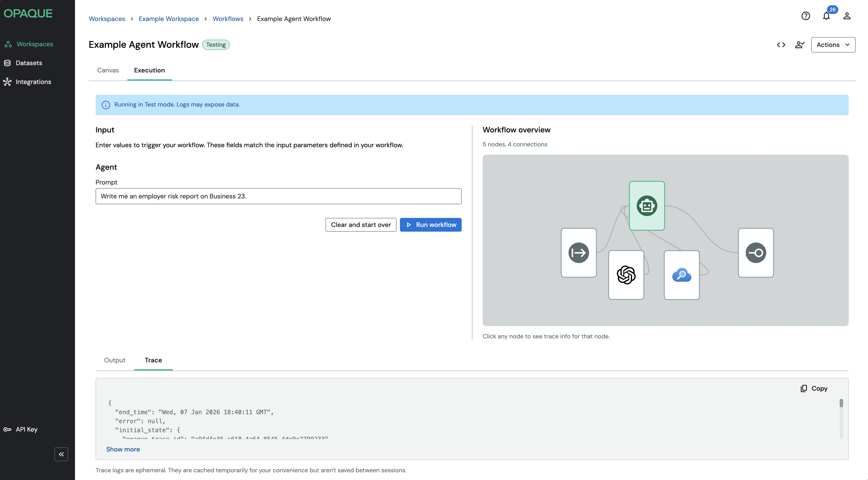Open the Actions dropdown menu

point(833,45)
